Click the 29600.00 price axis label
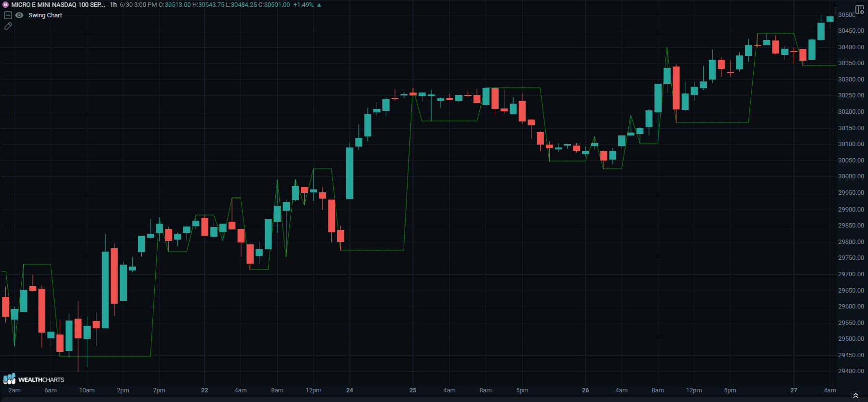The width and height of the screenshot is (868, 402). [851, 307]
